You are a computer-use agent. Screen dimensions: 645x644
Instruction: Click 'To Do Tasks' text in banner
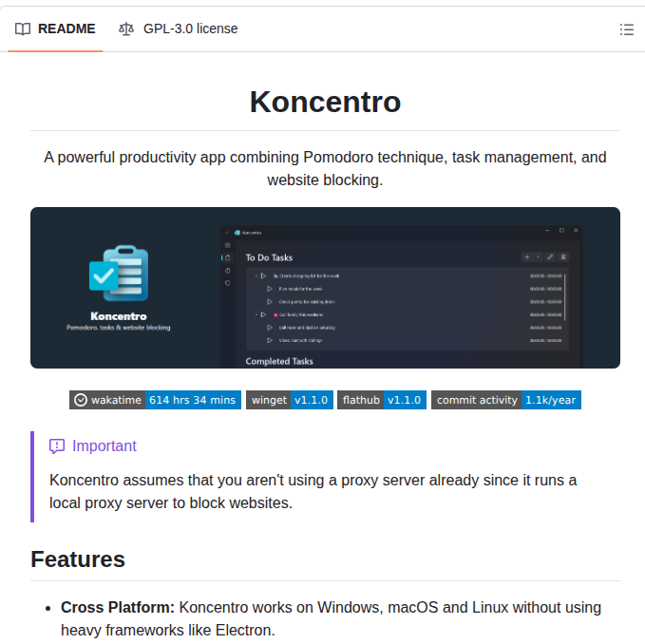point(269,257)
